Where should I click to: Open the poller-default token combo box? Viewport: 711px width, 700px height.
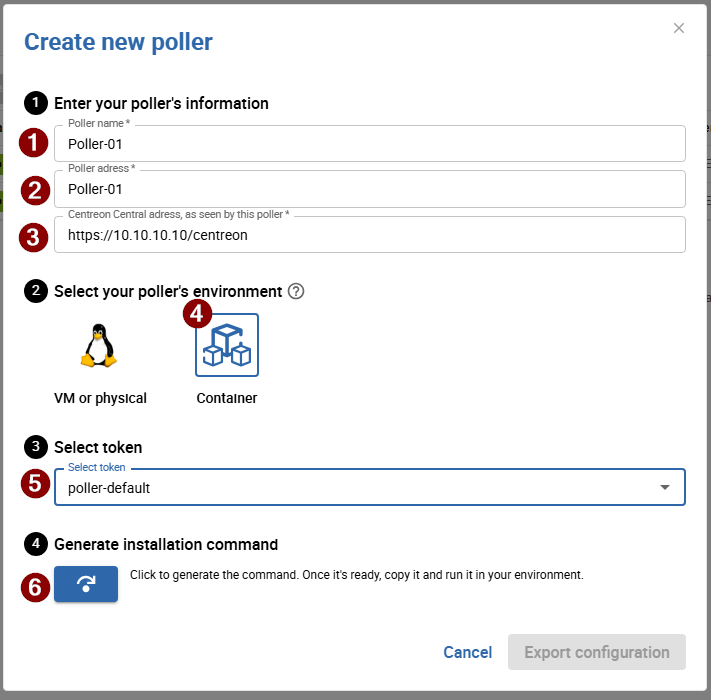[x=370, y=487]
